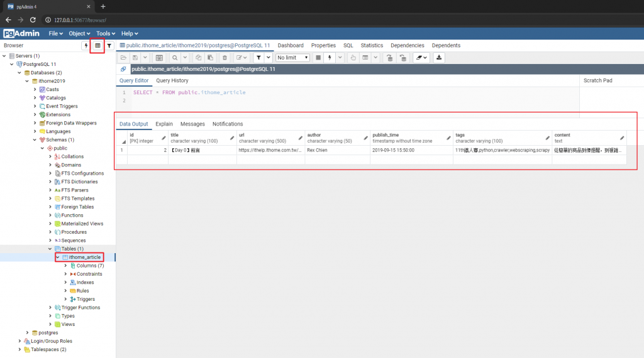The image size is (644, 358).
Task: Click the Find magnifier icon
Action: (175, 58)
